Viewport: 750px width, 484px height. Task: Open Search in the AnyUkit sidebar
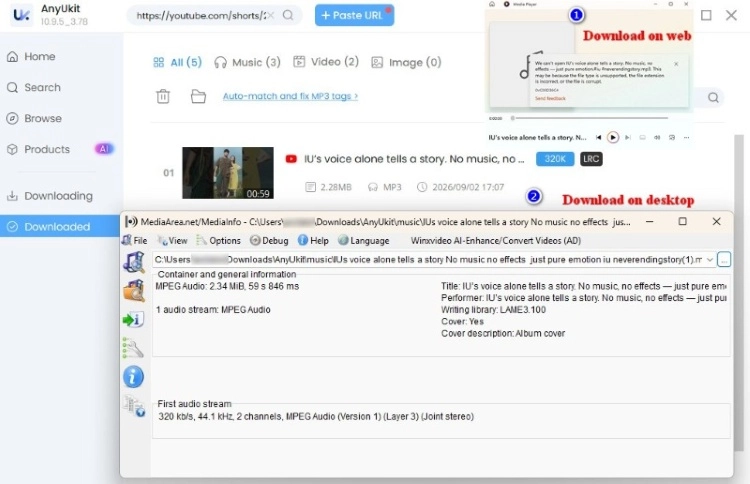point(33,88)
